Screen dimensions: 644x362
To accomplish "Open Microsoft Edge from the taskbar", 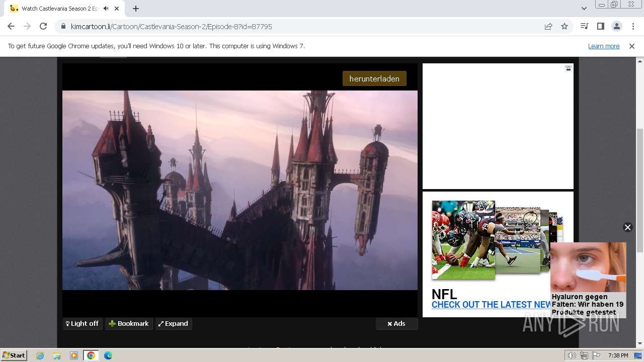I will tap(108, 355).
